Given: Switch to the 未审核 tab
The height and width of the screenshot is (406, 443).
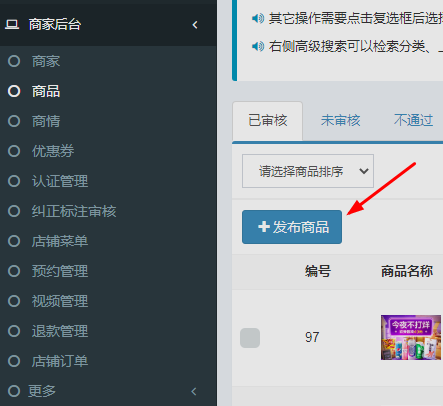Looking at the screenshot, I should [x=341, y=120].
